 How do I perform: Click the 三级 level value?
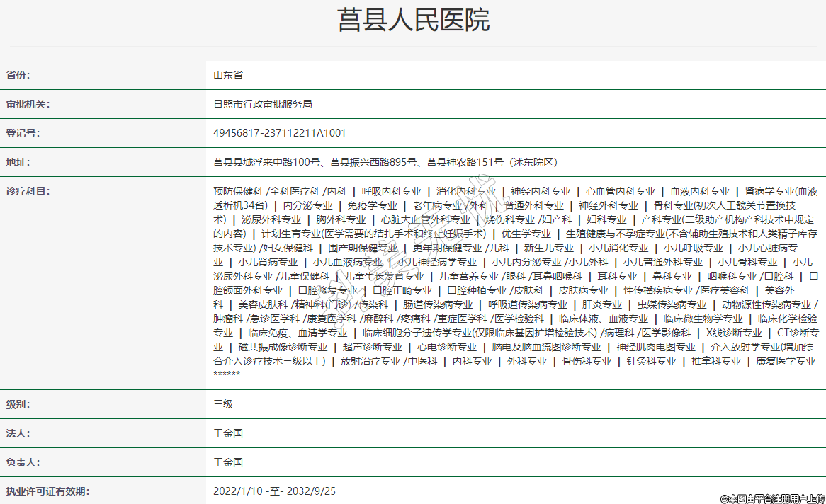pos(223,404)
